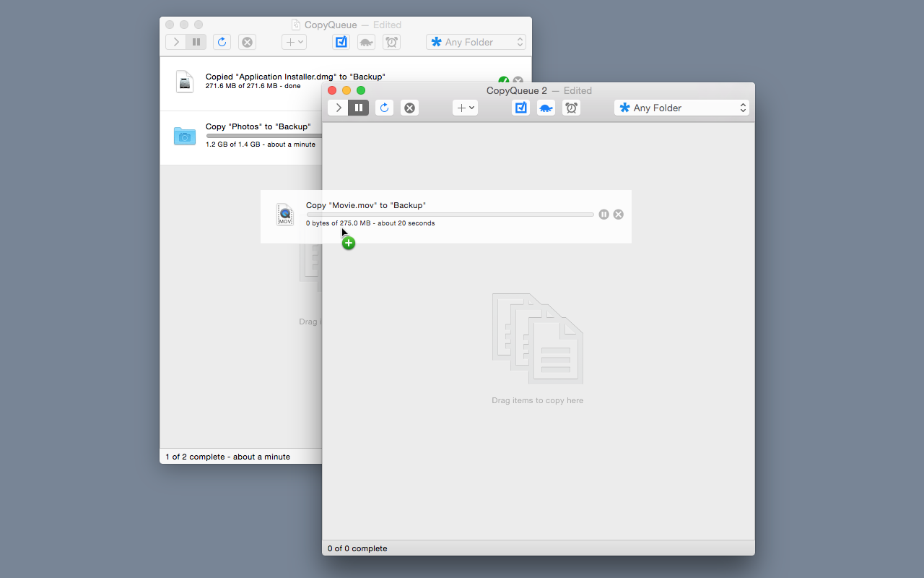This screenshot has height=578, width=924.
Task: Toggle turtle slow mode in back CopyQueue window
Action: point(367,42)
